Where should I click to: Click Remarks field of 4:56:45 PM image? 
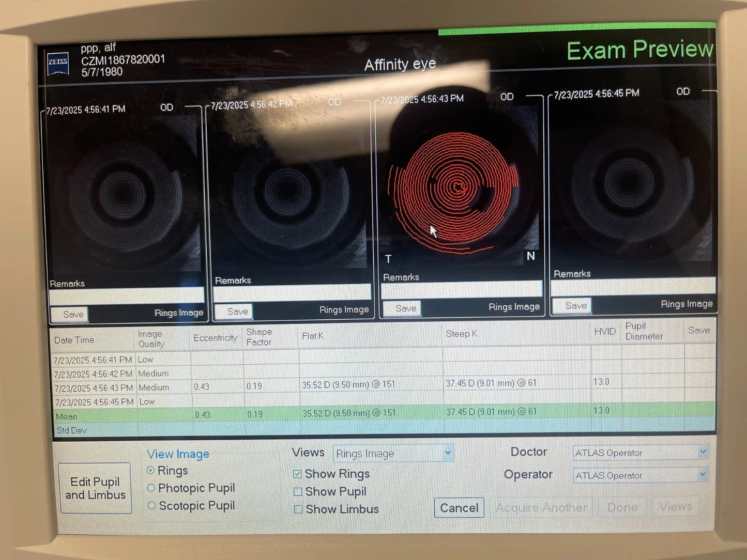pos(633,286)
